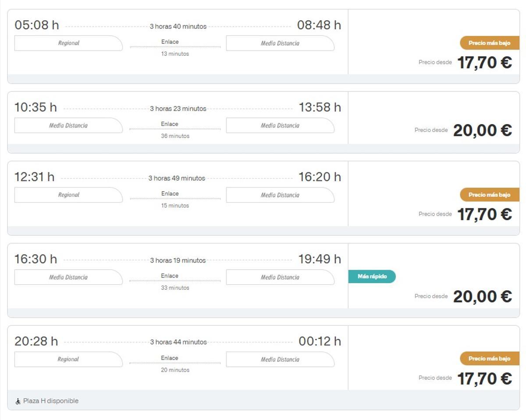
Task: Click the Regional badge on the 20:28 departure
Action: (68, 359)
